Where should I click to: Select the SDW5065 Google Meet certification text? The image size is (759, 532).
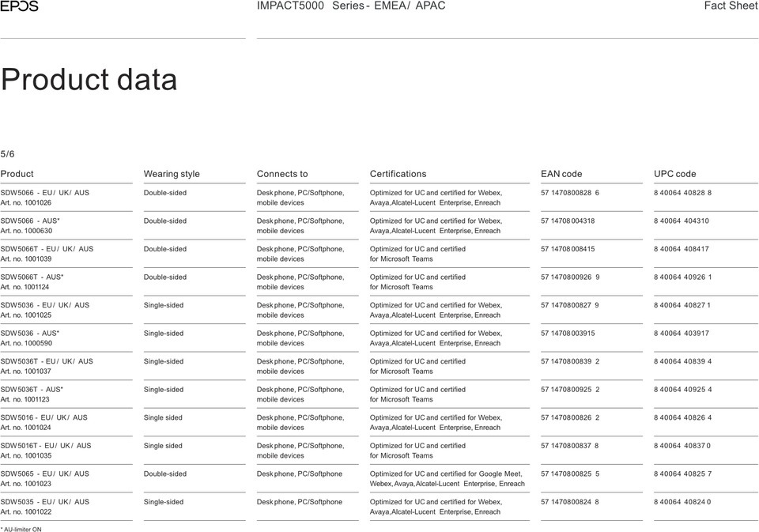(x=447, y=478)
